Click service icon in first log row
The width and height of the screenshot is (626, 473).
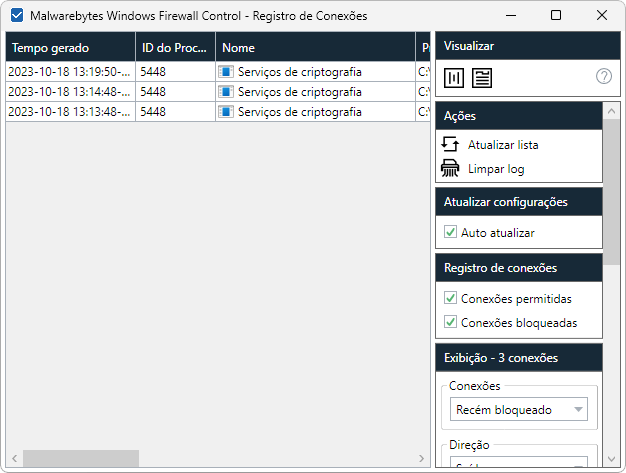(226, 72)
